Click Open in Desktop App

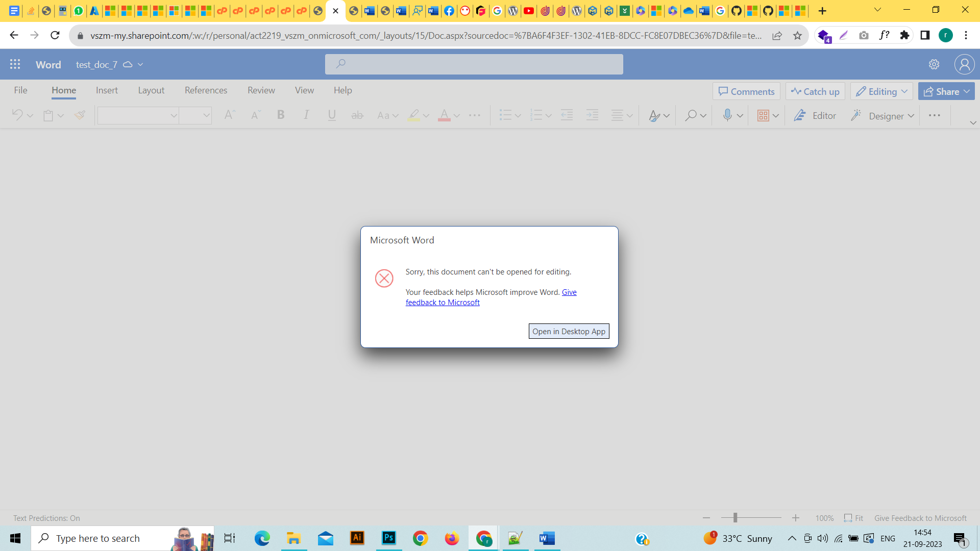[569, 331]
